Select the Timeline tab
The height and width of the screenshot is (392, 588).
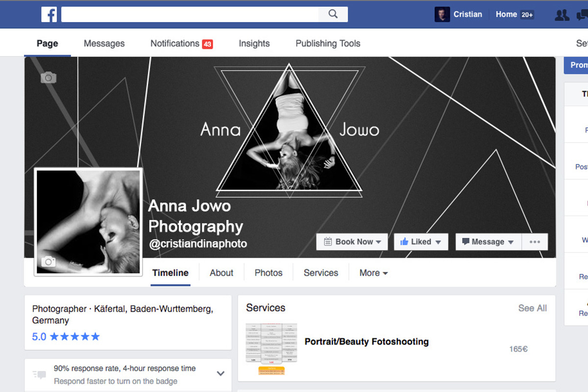pyautogui.click(x=171, y=273)
